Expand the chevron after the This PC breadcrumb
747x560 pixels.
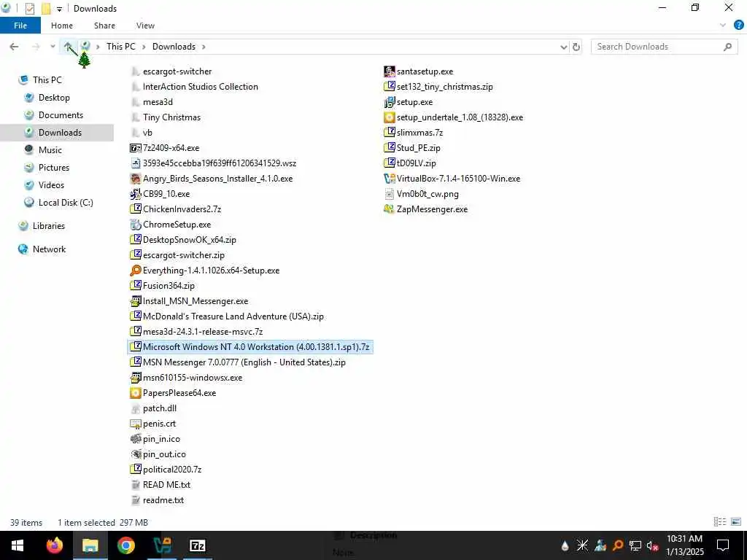144,47
